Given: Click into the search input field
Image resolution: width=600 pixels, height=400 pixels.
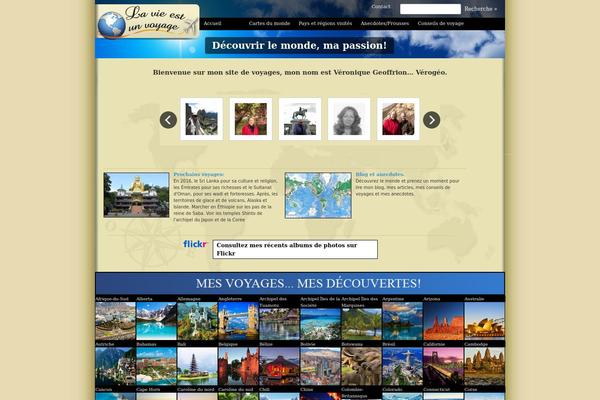Looking at the screenshot, I should tap(430, 9).
